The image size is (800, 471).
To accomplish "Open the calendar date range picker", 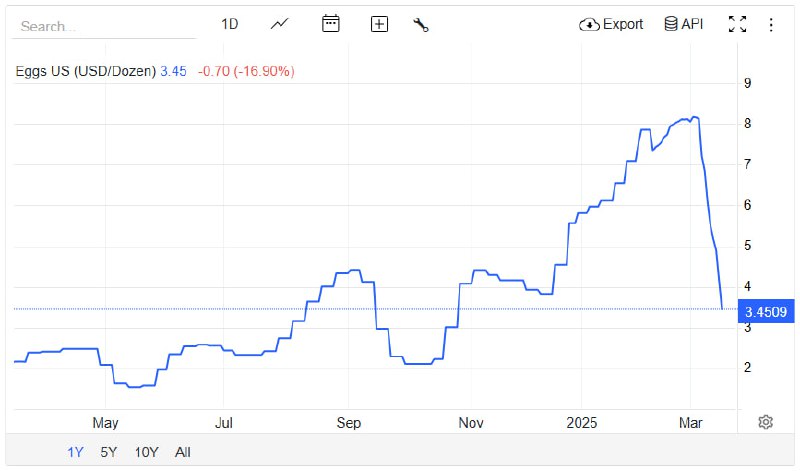I will (x=331, y=24).
